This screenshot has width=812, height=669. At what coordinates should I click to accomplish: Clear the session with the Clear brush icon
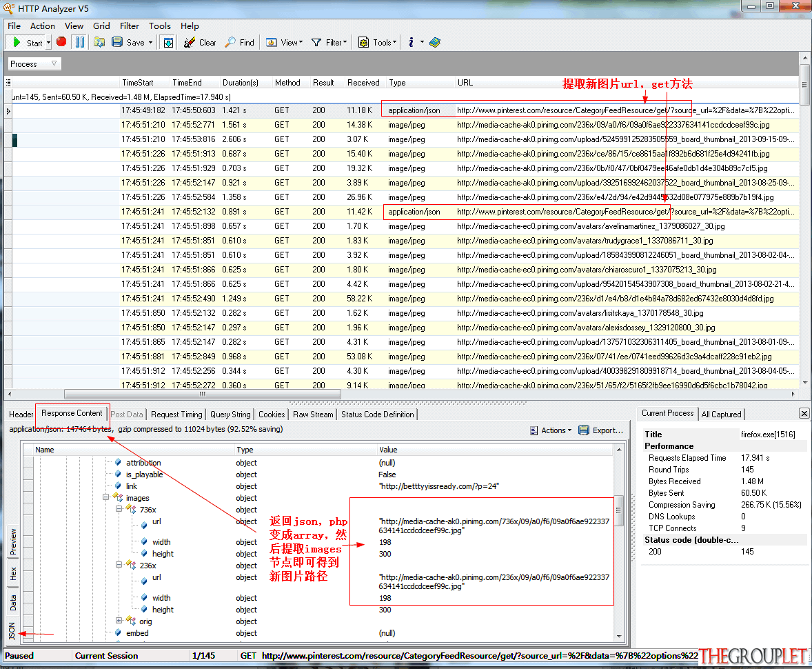(x=190, y=43)
